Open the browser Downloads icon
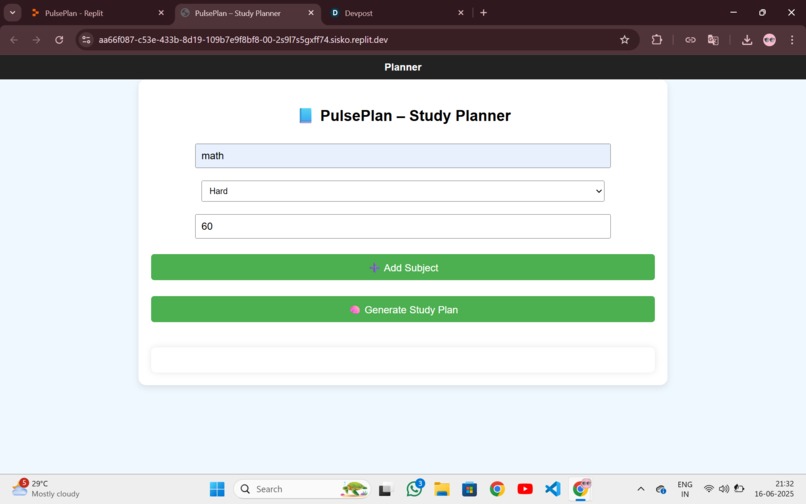Image resolution: width=806 pixels, height=504 pixels. (747, 40)
